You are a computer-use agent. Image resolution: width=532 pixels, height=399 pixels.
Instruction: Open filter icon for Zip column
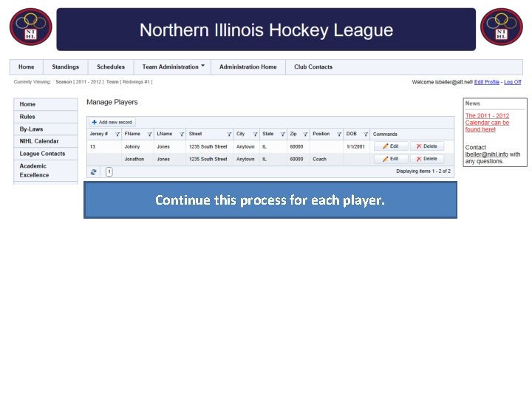(305, 134)
